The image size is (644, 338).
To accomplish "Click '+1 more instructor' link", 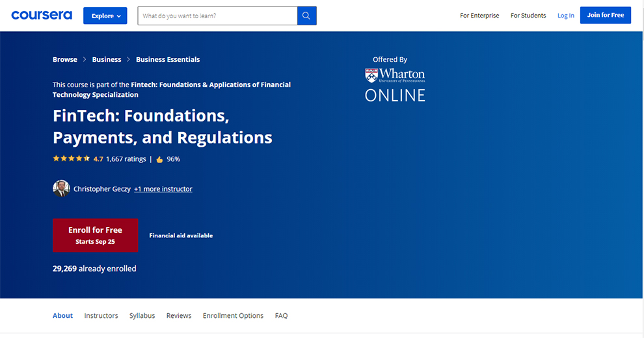I will (163, 188).
